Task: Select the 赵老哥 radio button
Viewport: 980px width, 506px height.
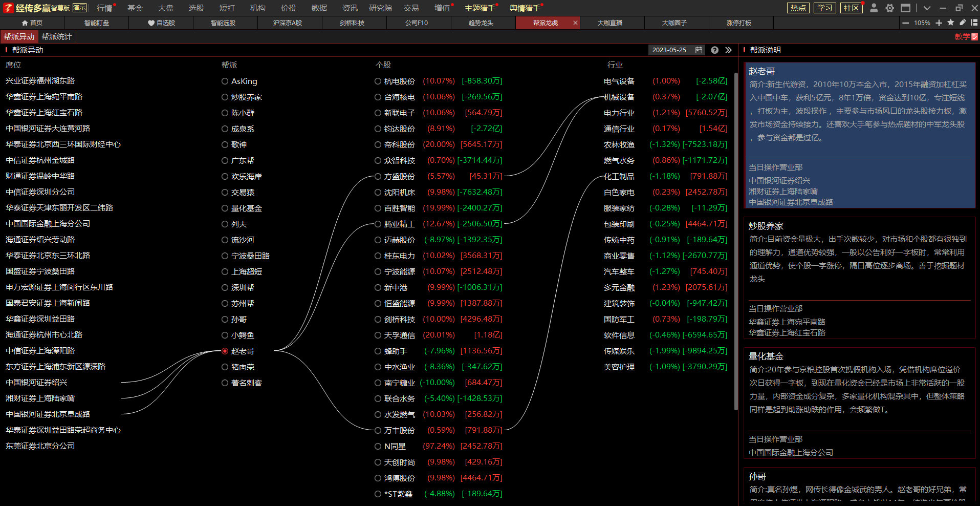Action: coord(225,351)
